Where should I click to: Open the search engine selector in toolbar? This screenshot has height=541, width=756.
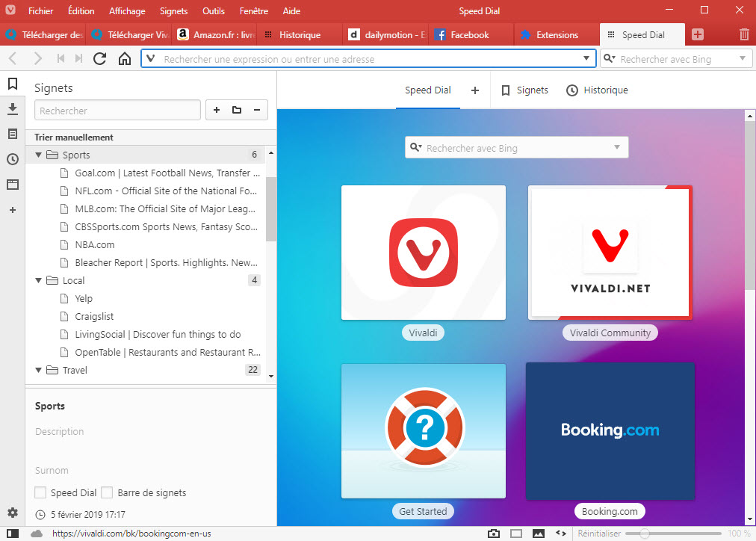[610, 58]
